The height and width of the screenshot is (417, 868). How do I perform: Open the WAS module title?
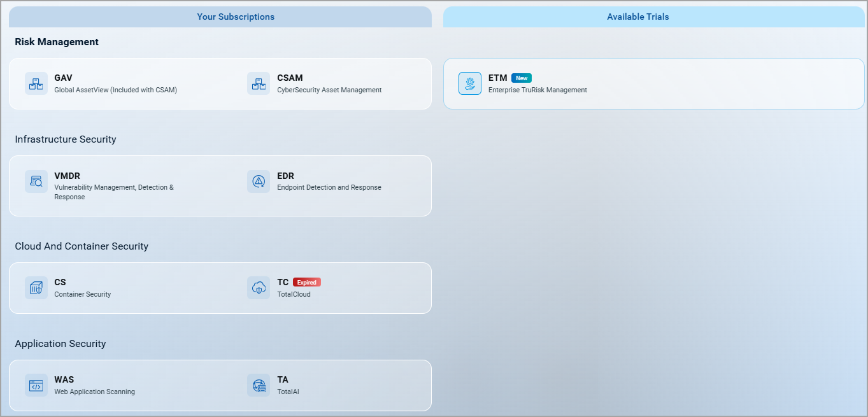(64, 379)
